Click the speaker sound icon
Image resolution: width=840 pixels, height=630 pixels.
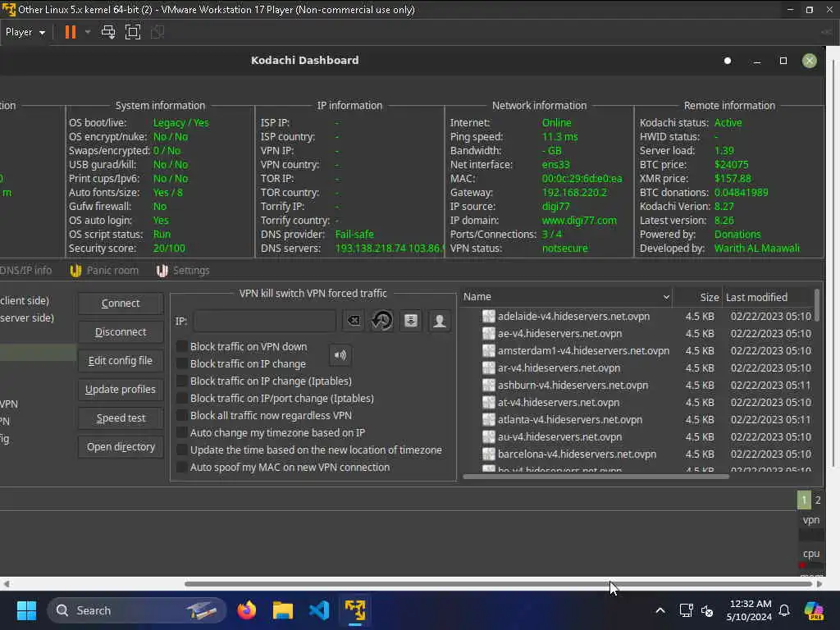(340, 354)
